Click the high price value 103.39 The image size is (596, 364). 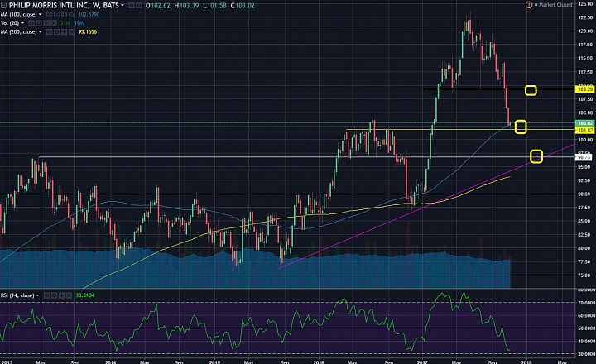coord(190,6)
